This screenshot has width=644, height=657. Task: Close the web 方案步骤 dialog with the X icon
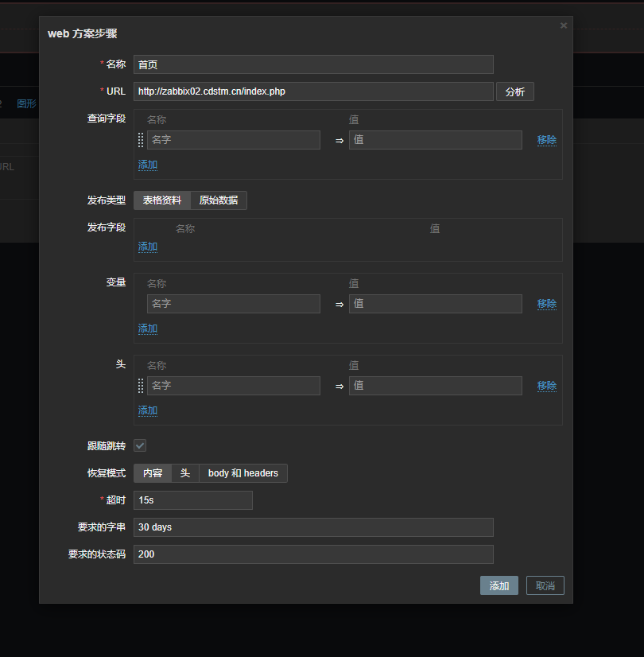coord(564,25)
